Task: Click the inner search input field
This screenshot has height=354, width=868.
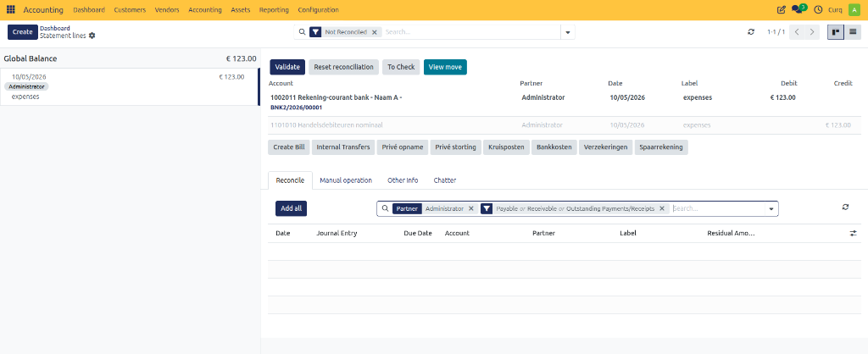Action: (x=718, y=208)
